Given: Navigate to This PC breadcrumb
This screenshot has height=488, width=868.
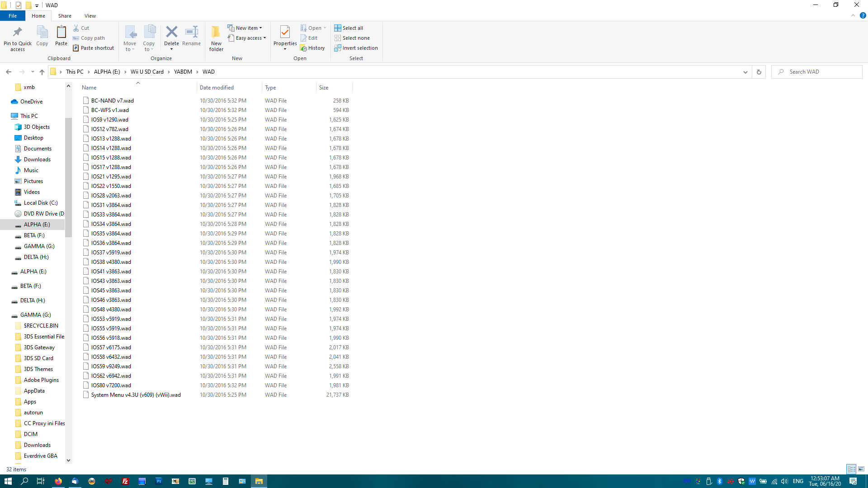Looking at the screenshot, I should point(75,72).
